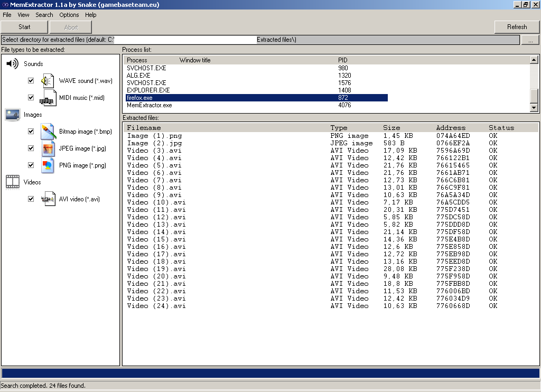Click the Sounds speaker category icon

tap(12, 64)
